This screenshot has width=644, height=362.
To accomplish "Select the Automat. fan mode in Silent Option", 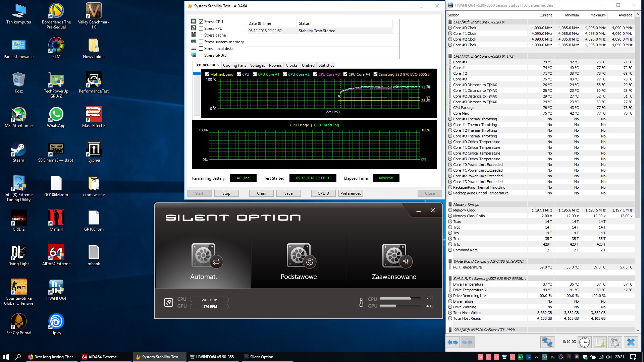I will click(204, 262).
